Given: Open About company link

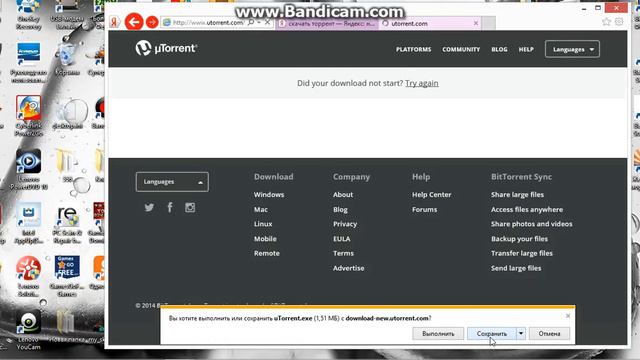Looking at the screenshot, I should [343, 195].
